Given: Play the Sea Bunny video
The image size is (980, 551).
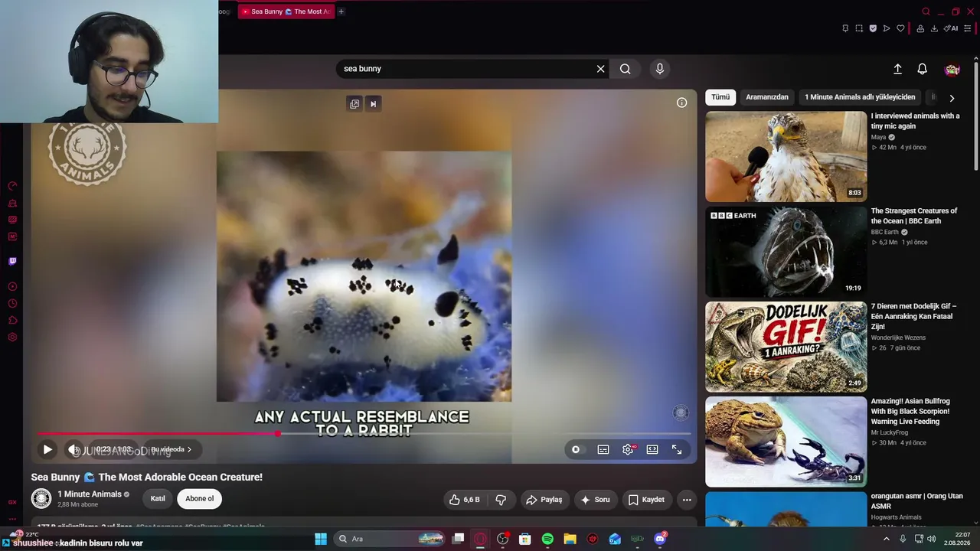Looking at the screenshot, I should coord(47,449).
